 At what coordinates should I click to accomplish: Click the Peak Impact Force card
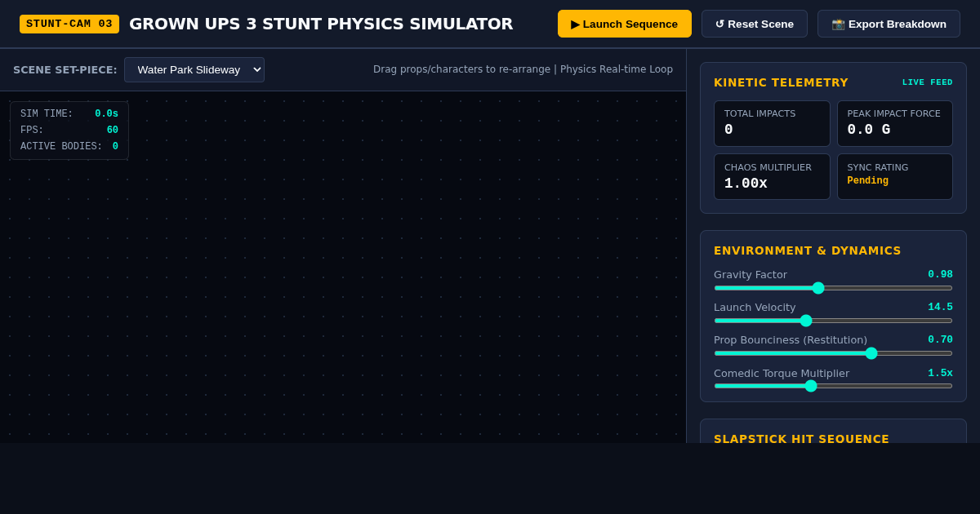click(895, 123)
